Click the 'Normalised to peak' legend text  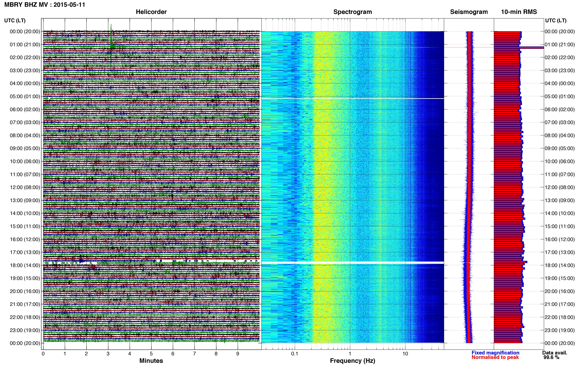pos(495,357)
